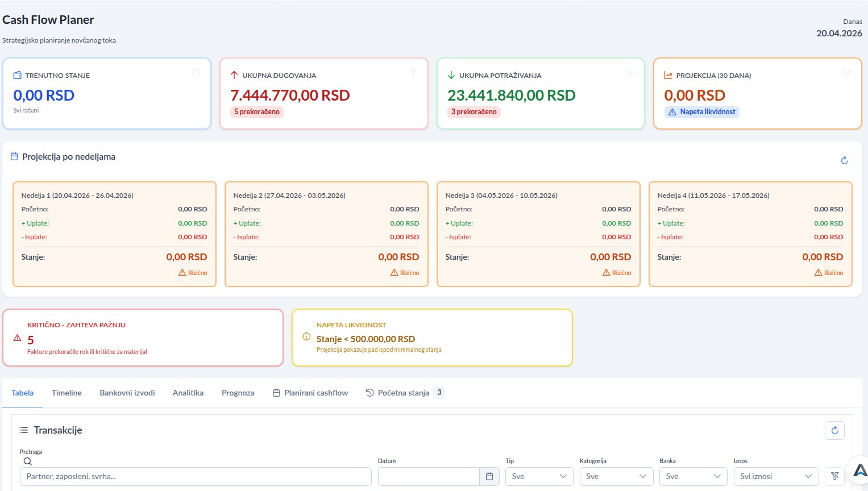Click the red warning triangle in Kritično card
Viewport: 868px width, 491px height.
(17, 338)
